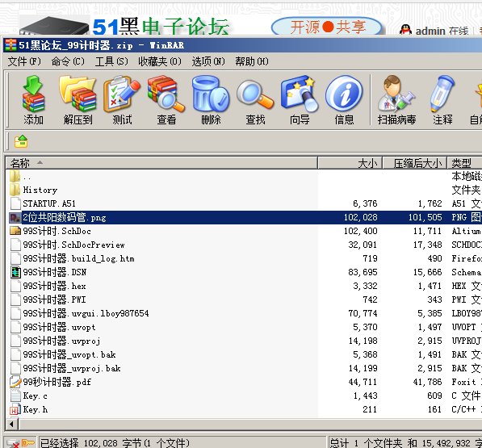This screenshot has height=448, width=482.
Task: Click the parent folder '..' icon
Action: click(15, 176)
